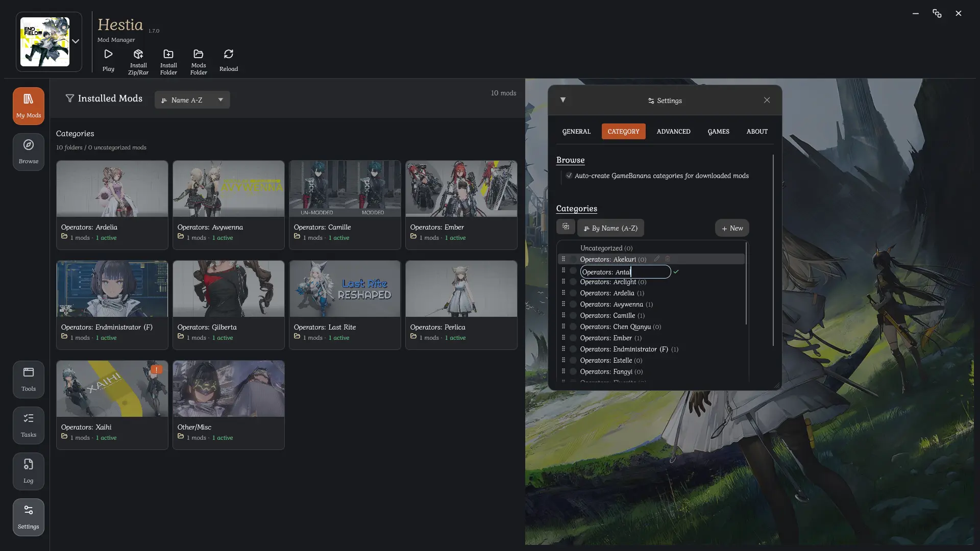This screenshot has height=551, width=980.
Task: Open Tasks in the sidebar
Action: pyautogui.click(x=29, y=425)
